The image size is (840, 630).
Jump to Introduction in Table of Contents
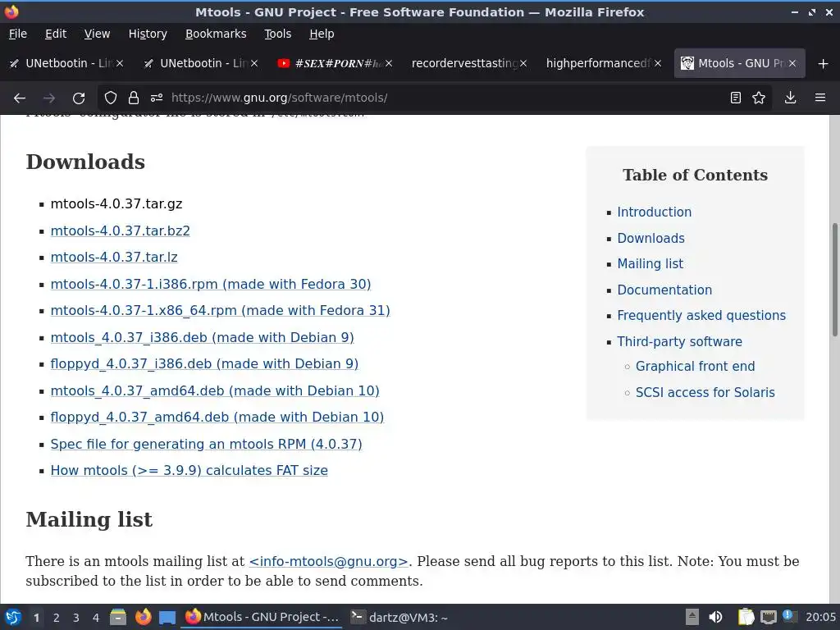654,212
